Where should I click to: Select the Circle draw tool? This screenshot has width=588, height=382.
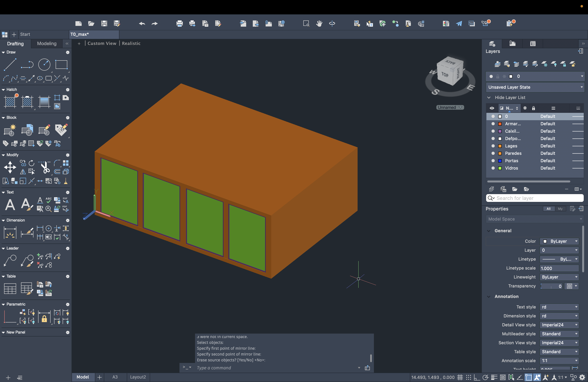click(44, 65)
